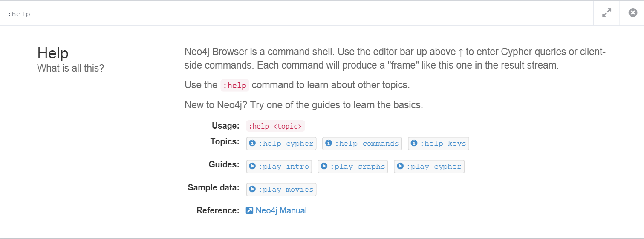This screenshot has width=644, height=239.
Task: Open the ':help cypher' topic label
Action: coord(286,144)
